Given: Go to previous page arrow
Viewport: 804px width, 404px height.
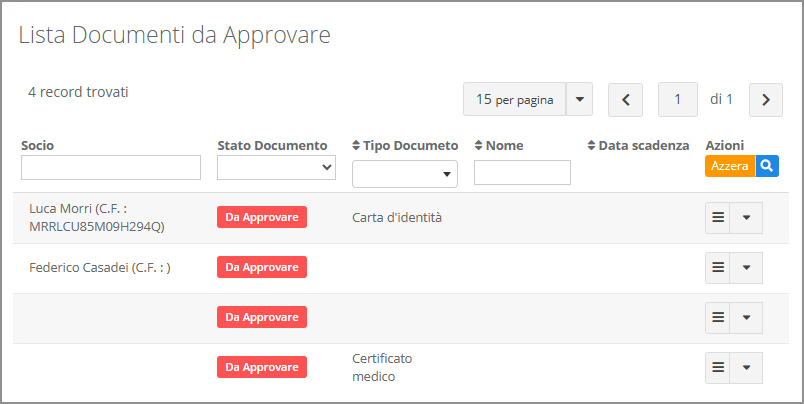Looking at the screenshot, I should [626, 99].
